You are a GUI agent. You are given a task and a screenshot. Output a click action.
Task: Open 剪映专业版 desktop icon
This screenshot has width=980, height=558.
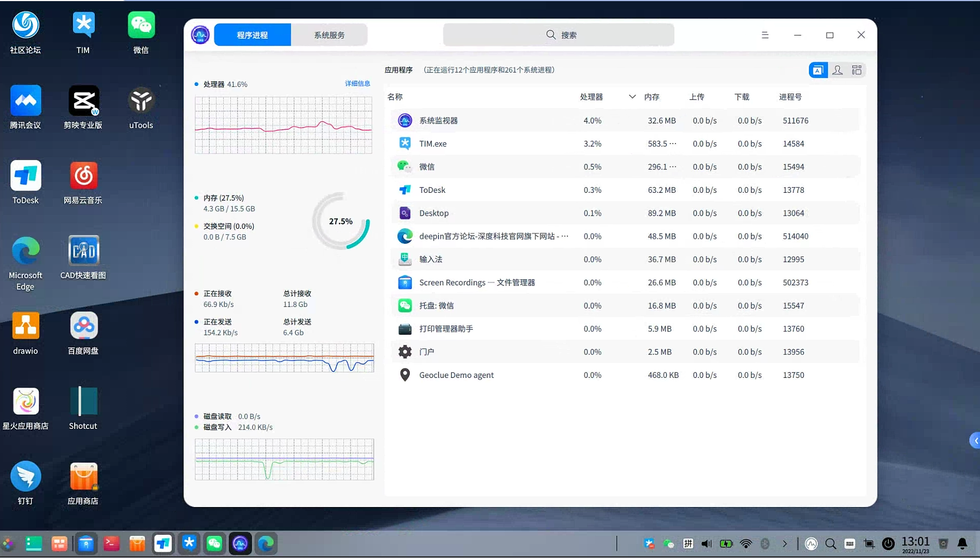[x=83, y=107]
